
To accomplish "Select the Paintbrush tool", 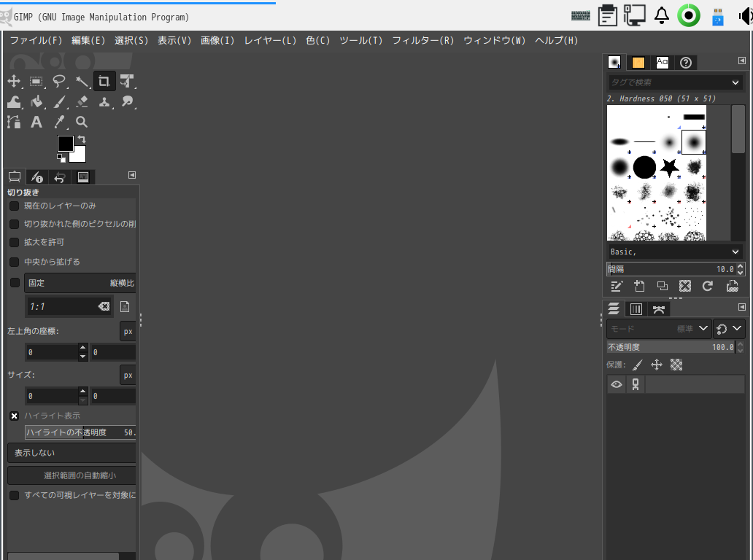I will coord(58,102).
